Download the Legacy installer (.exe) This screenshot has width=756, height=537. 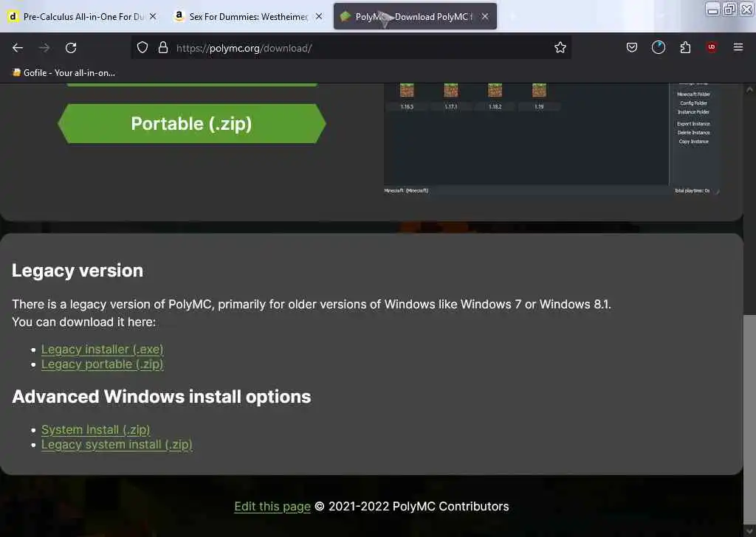102,349
